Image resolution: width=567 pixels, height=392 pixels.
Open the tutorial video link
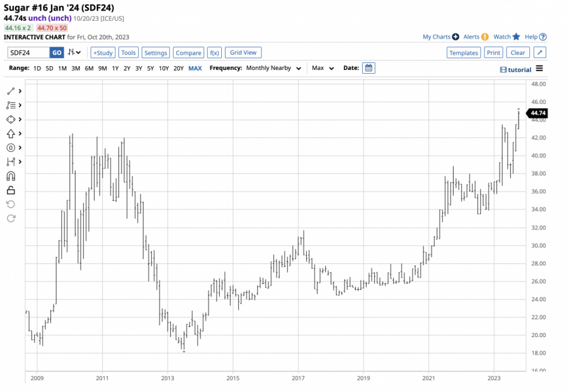(x=515, y=70)
